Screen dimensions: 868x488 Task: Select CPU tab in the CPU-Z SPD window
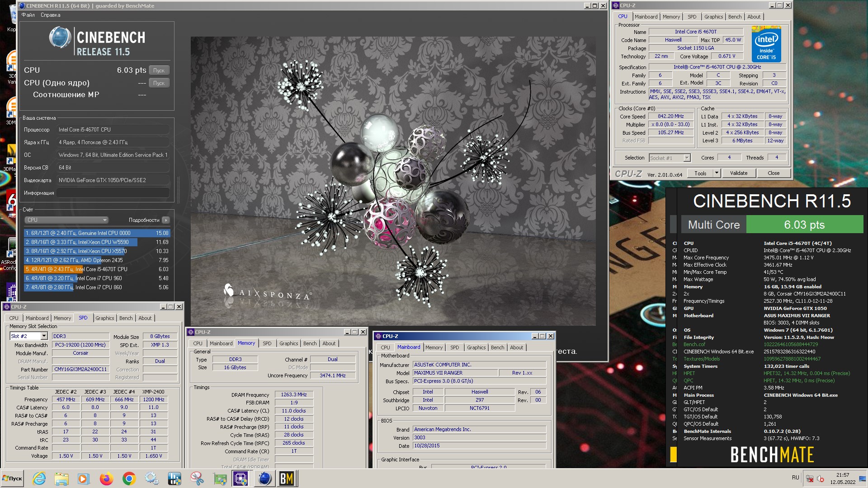[x=14, y=318]
